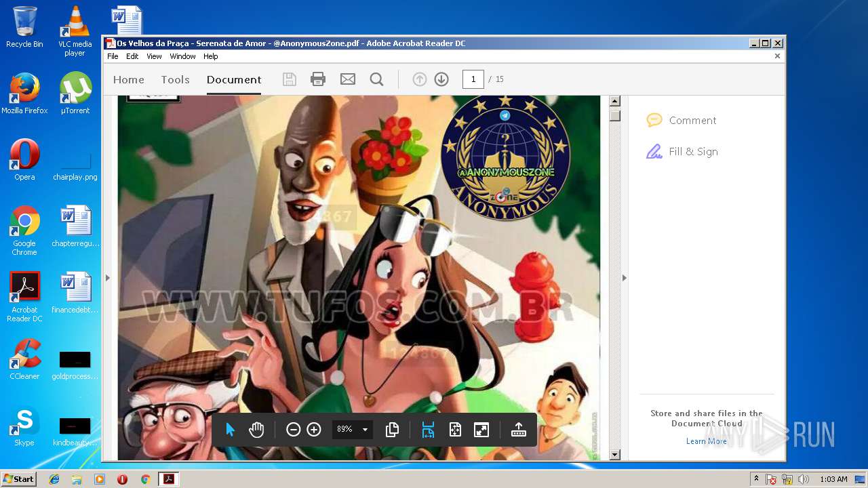Viewport: 868px width, 488px height.
Task: Open the Window menu
Action: (x=182, y=56)
